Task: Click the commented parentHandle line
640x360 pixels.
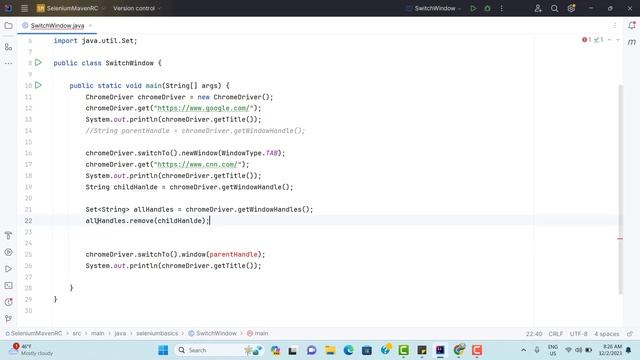Action: pyautogui.click(x=195, y=131)
